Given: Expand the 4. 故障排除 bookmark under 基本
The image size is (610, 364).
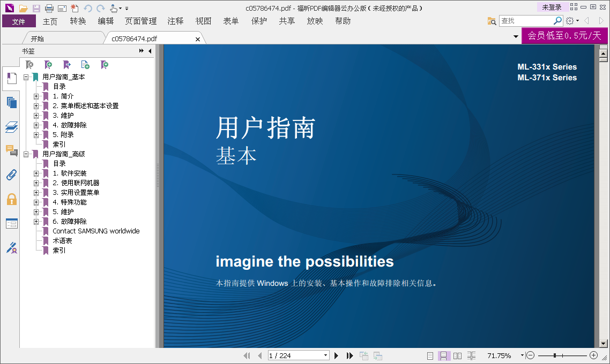Looking at the screenshot, I should click(x=36, y=125).
